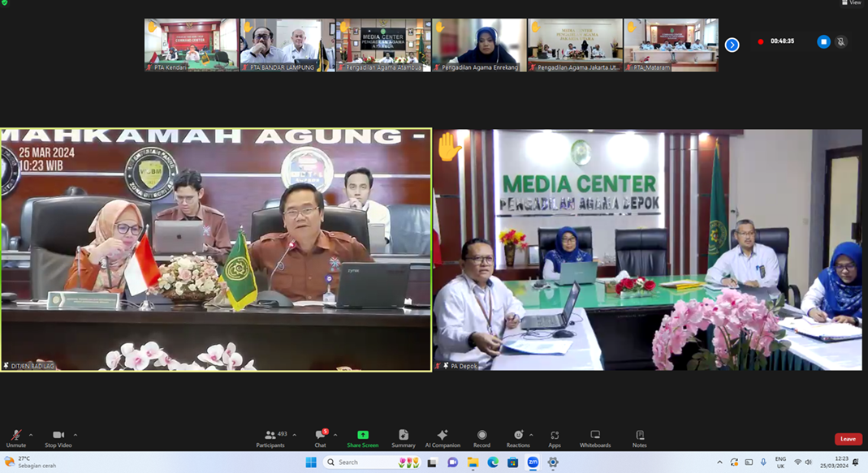Open the Chat panel

pos(321,438)
